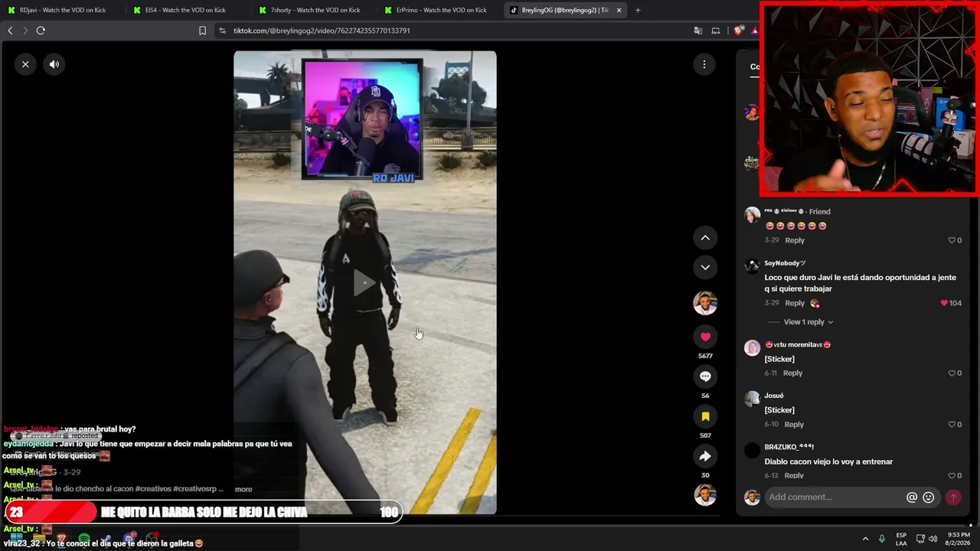Open the Brave Shields icon
Screen dimensions: 980x551
[x=738, y=31]
